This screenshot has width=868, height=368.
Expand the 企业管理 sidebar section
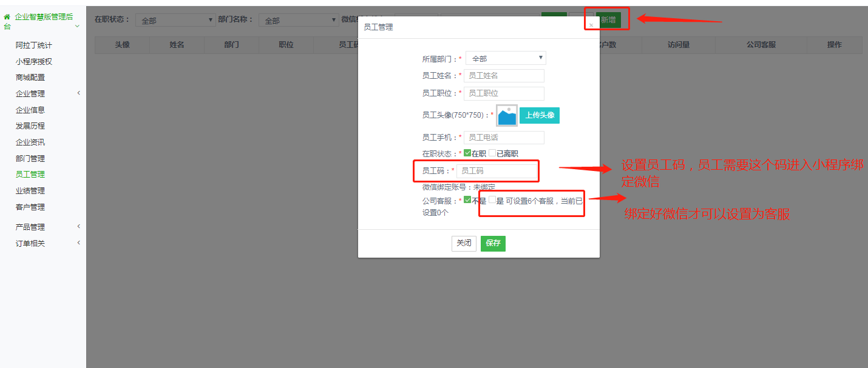(x=78, y=93)
